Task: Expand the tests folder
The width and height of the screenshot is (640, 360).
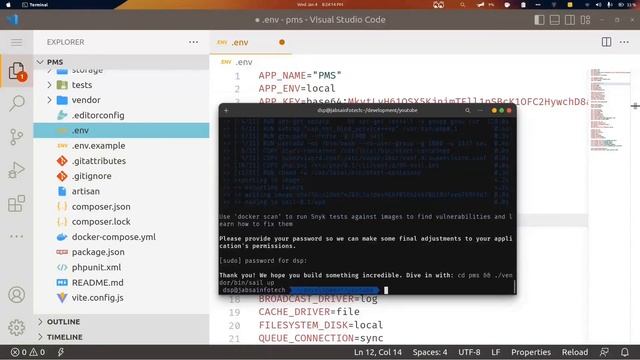Action: click(x=49, y=85)
